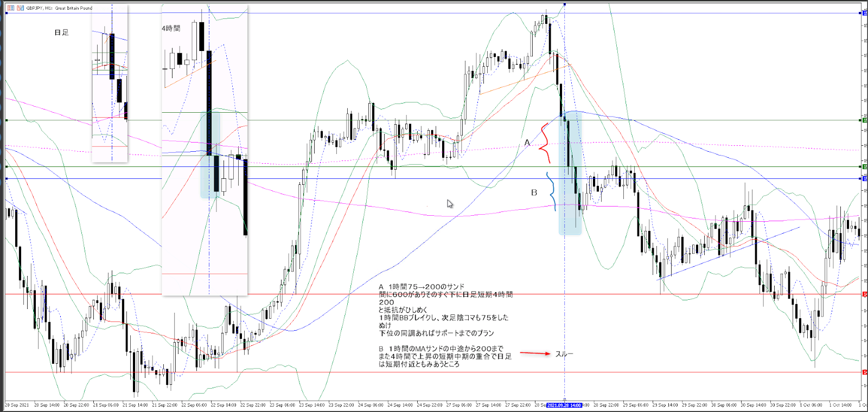868x412 pixels.
Task: Click the 29 Sep 22:00 time axis label
Action: coord(695,405)
